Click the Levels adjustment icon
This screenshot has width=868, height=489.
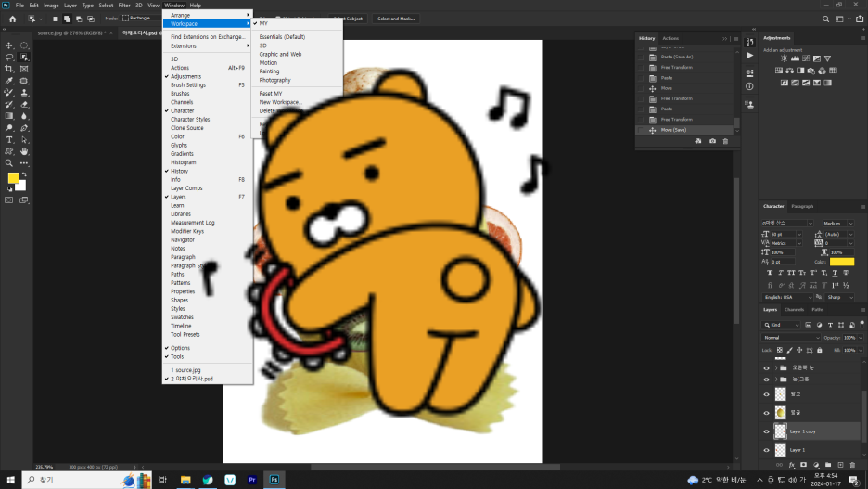click(x=795, y=58)
